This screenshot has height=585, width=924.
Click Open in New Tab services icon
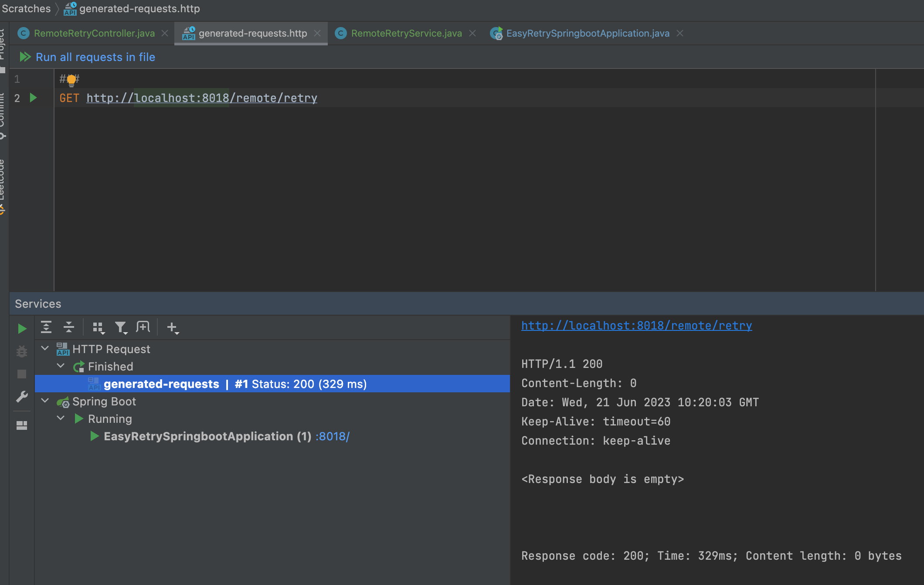click(143, 327)
